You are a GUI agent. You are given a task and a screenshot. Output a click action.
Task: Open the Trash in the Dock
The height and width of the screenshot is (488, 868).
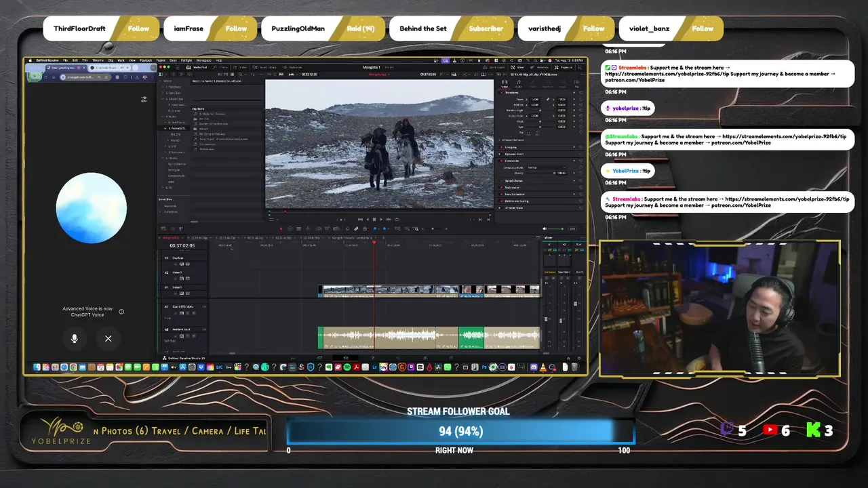[574, 367]
